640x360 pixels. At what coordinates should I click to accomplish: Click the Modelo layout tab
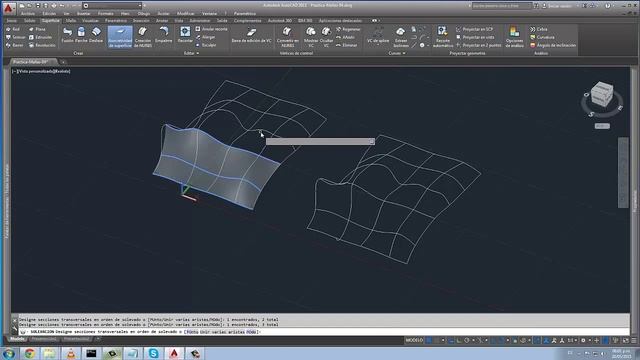(17, 339)
